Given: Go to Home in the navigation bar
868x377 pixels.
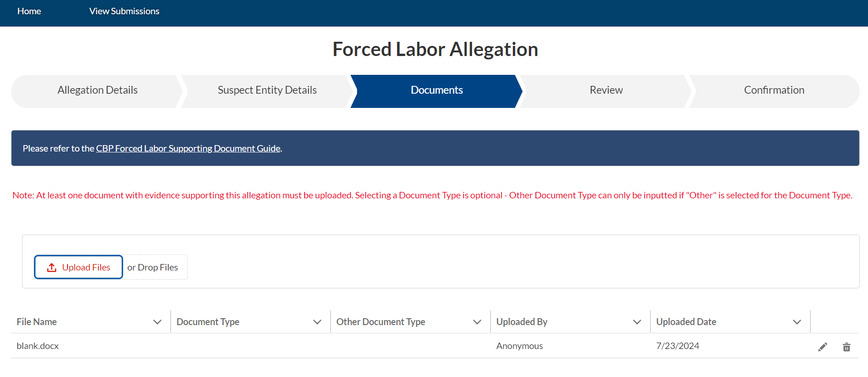Looking at the screenshot, I should click(29, 11).
